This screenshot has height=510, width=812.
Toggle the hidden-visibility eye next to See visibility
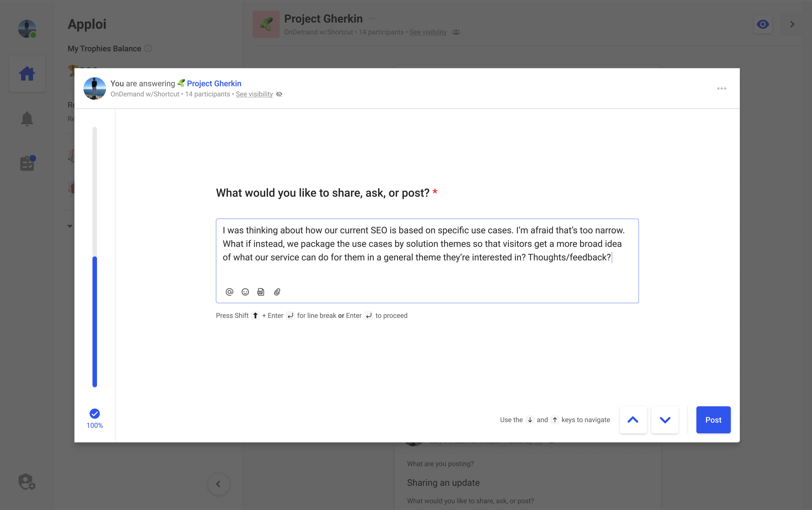[279, 94]
